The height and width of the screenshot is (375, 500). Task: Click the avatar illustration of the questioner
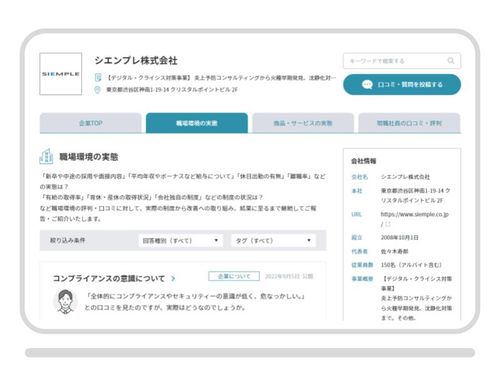tap(65, 301)
